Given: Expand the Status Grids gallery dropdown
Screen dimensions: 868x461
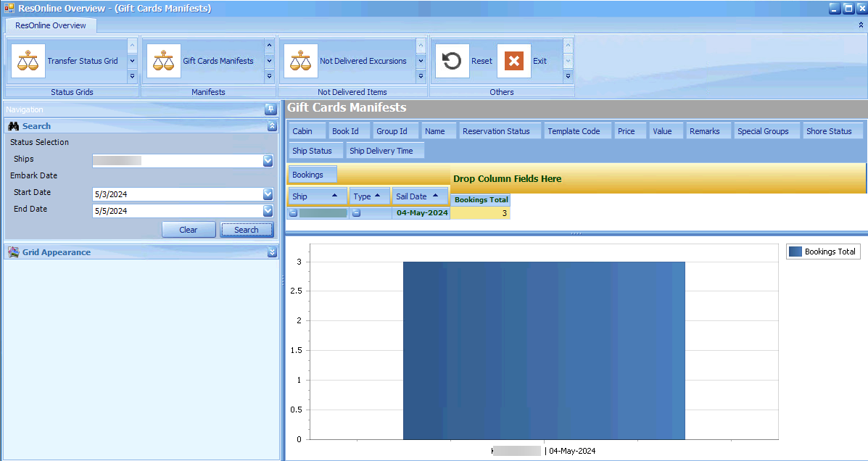Looking at the screenshot, I should pos(132,76).
